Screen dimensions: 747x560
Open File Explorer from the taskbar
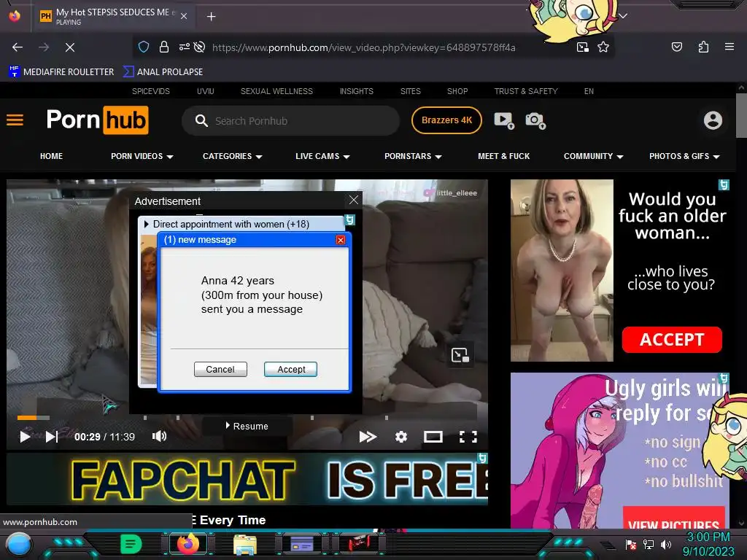[245, 544]
